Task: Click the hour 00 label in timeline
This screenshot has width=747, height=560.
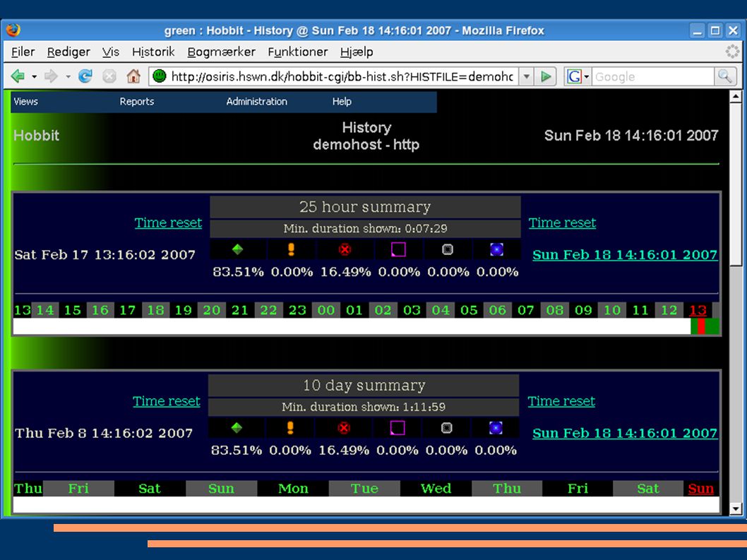Action: (326, 310)
